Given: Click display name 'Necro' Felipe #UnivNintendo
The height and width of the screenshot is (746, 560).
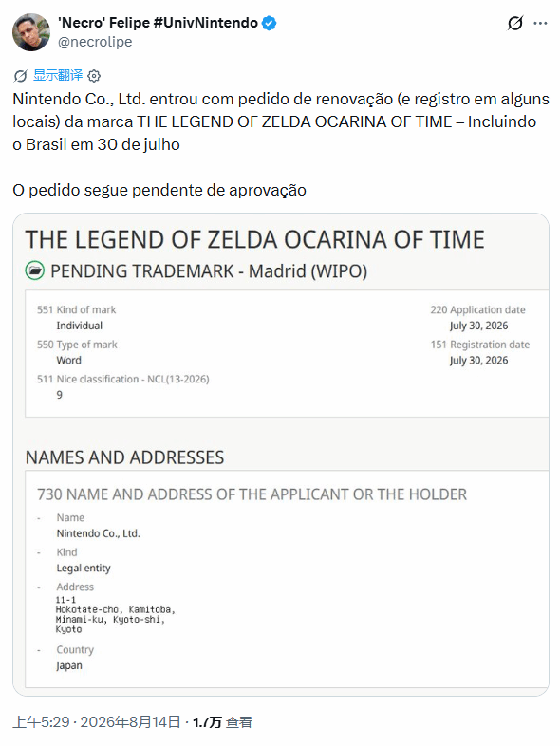Looking at the screenshot, I should pos(158,23).
